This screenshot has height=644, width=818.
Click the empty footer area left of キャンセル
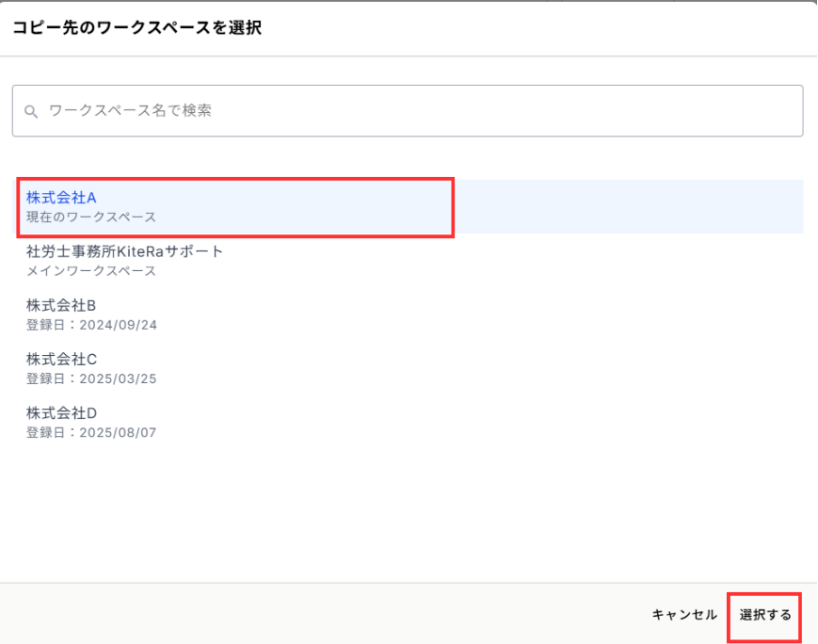click(x=320, y=615)
